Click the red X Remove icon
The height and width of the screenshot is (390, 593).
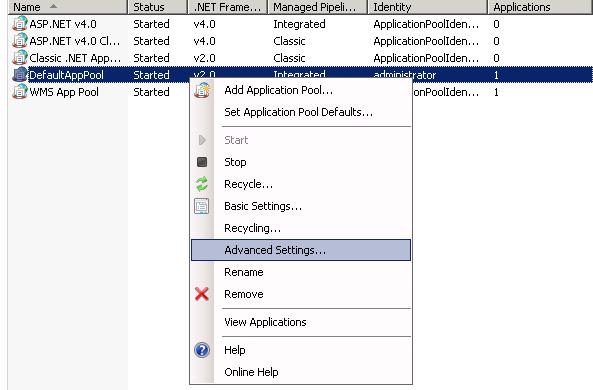202,294
